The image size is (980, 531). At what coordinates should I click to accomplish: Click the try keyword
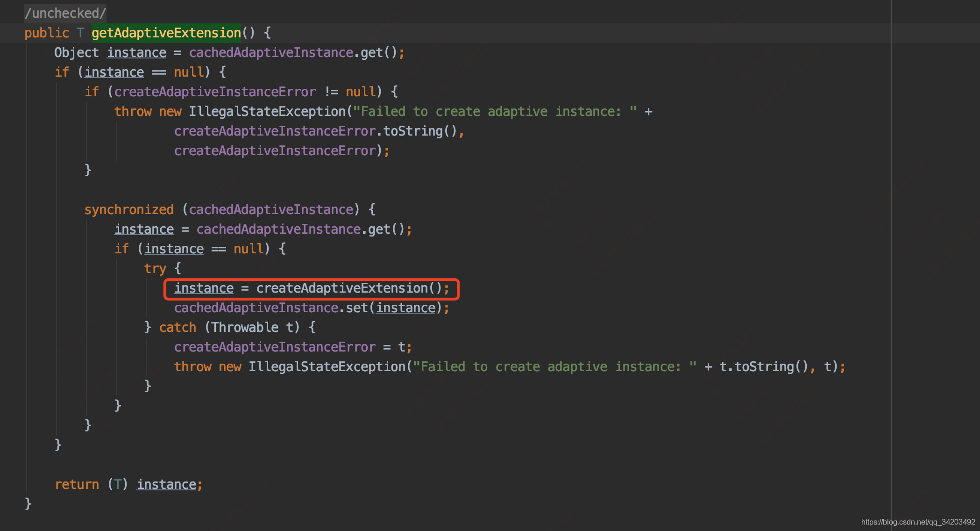click(x=155, y=268)
